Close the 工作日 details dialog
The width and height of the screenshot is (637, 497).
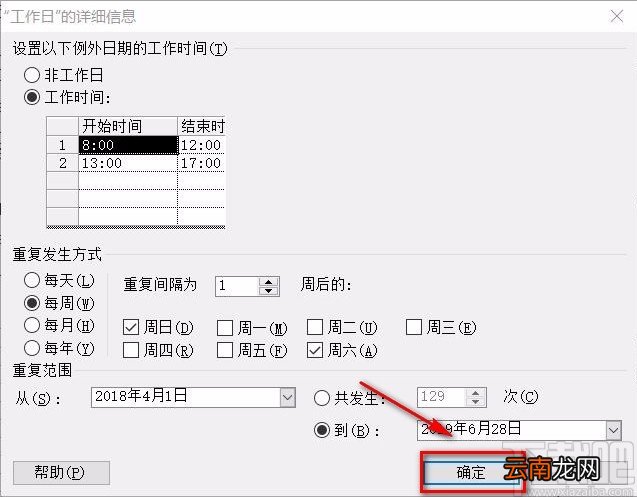click(x=617, y=16)
